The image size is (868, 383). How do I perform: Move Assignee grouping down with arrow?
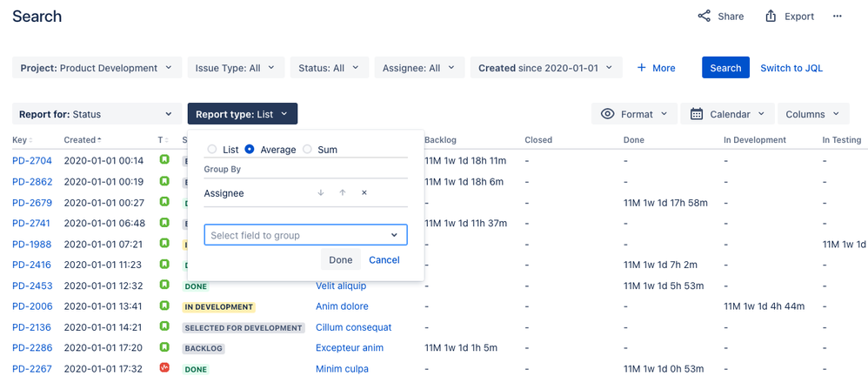pos(320,193)
